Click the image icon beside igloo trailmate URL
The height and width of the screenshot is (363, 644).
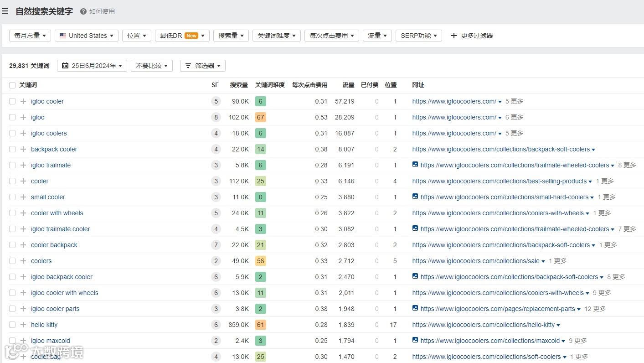point(415,165)
